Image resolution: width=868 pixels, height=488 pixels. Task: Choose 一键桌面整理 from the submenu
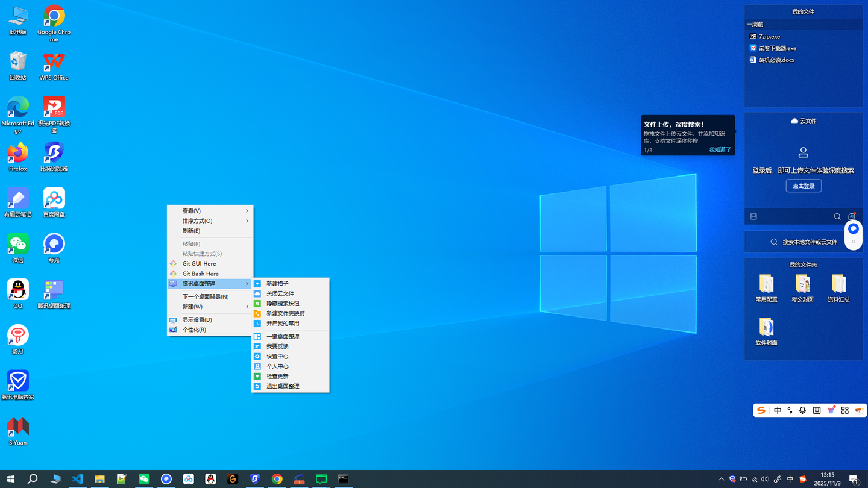pos(283,337)
